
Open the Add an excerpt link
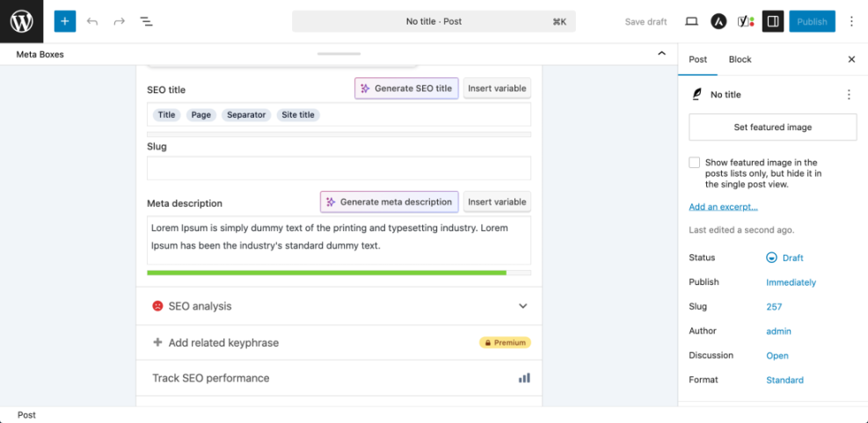(723, 207)
